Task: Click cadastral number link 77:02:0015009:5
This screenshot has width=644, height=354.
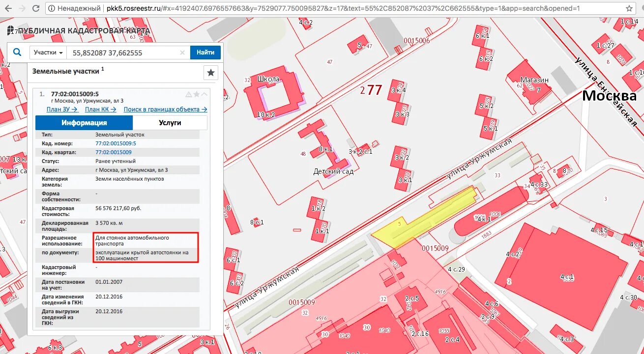Action: coord(116,143)
